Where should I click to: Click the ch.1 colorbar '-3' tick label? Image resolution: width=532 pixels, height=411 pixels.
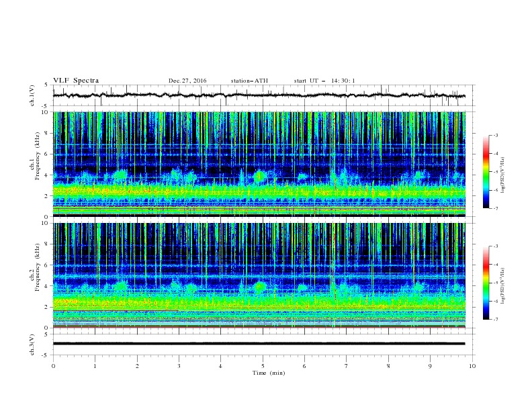(x=495, y=135)
